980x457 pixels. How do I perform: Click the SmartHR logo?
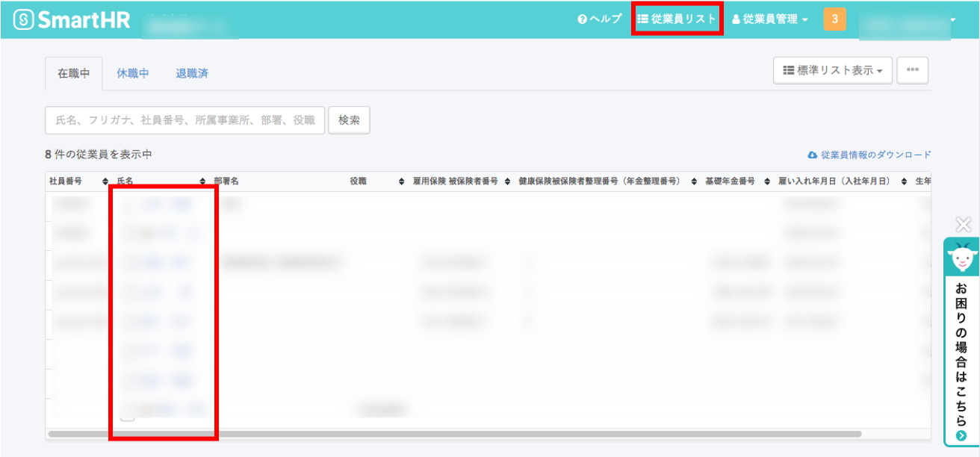point(72,19)
